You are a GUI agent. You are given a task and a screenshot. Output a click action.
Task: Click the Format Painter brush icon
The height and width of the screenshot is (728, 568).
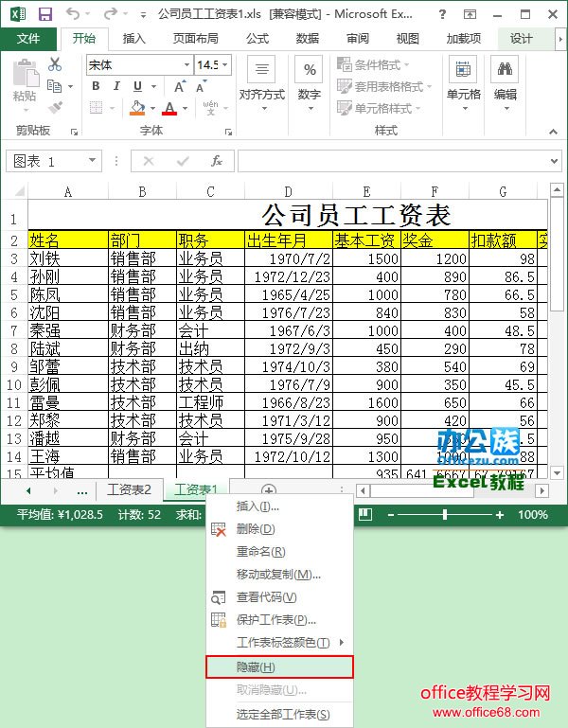[x=55, y=108]
